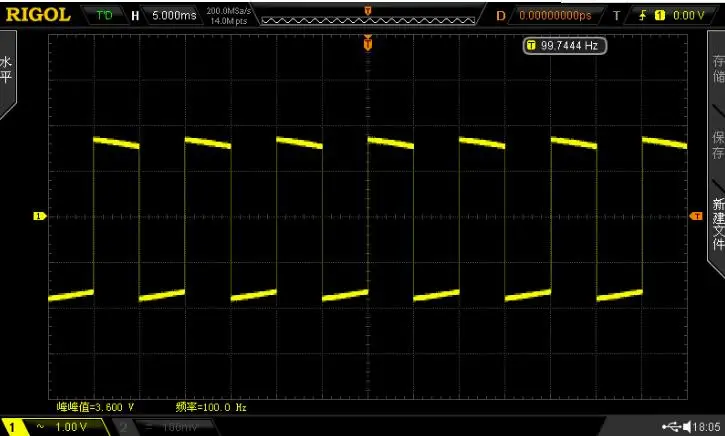Toggle the speaker sound icon

click(687, 426)
